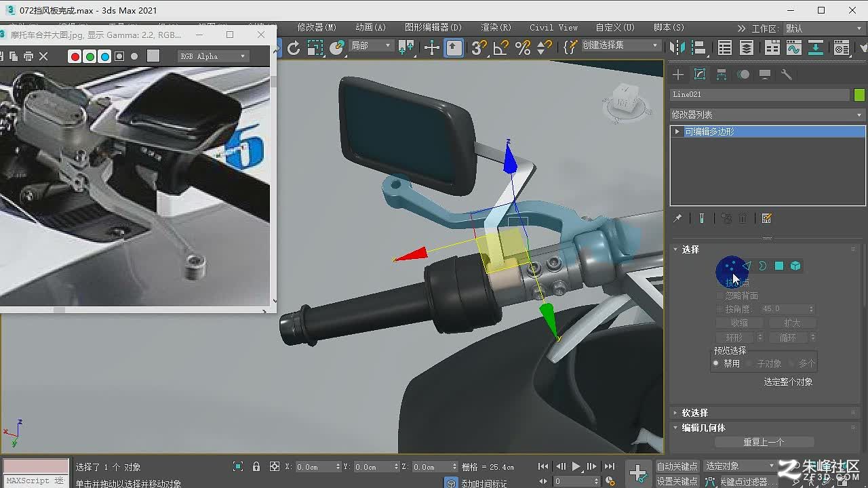Select Polygon sub-object level icon

tap(779, 266)
